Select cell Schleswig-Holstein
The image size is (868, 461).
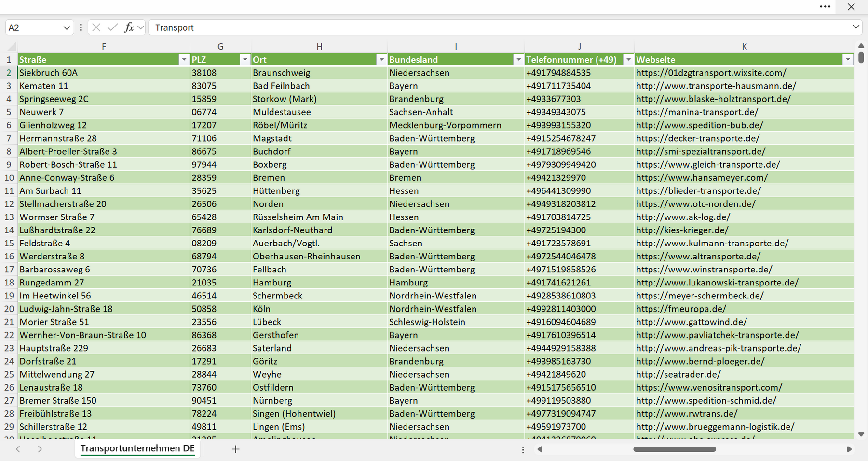456,322
